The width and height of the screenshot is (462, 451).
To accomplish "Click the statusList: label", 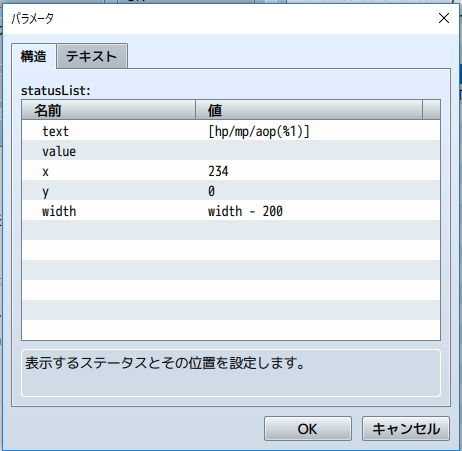I will (56, 90).
